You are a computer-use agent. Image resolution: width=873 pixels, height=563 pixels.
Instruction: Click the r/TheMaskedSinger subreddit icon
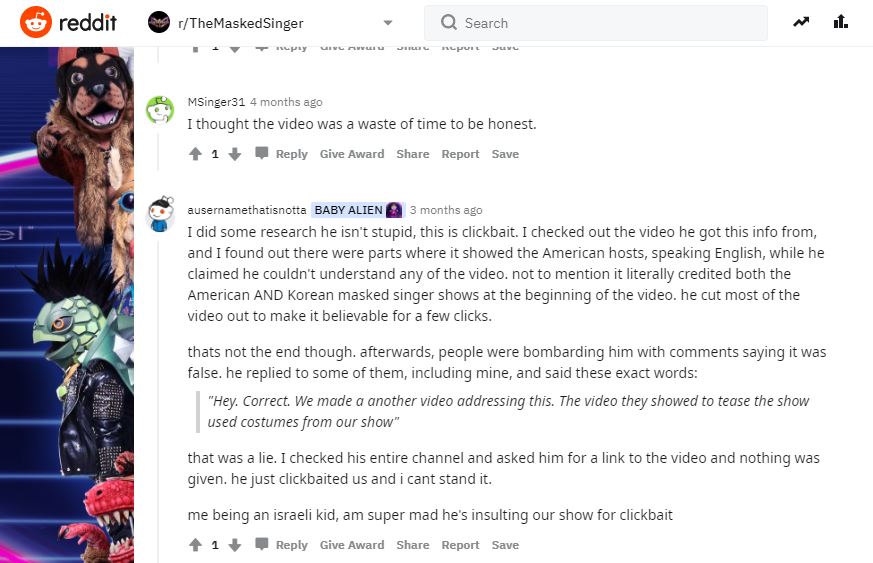(x=159, y=22)
